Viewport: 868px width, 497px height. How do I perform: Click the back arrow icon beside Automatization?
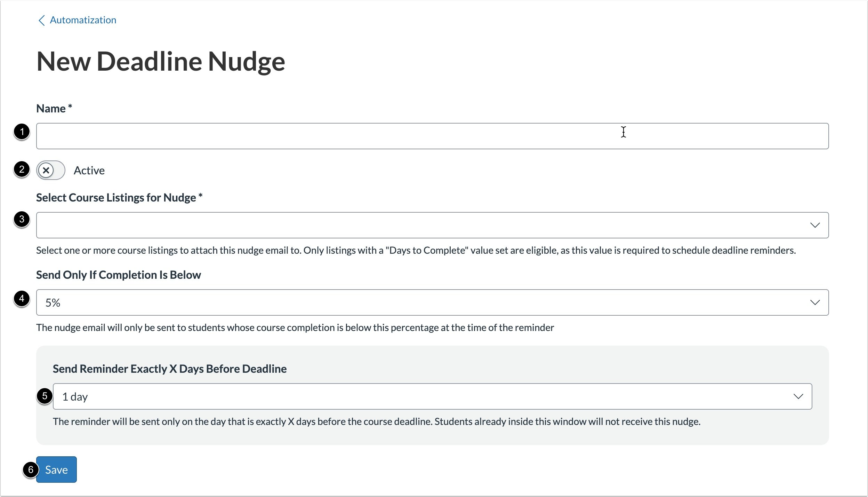[42, 20]
